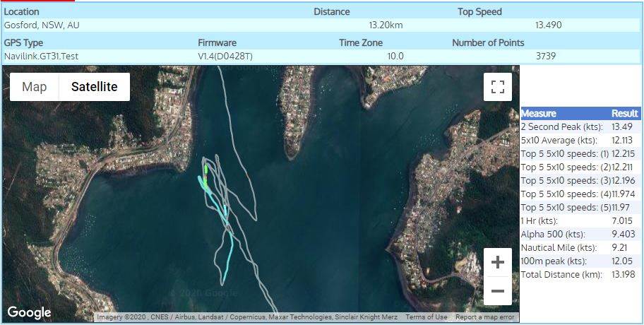Click the green-yellow speed track segment
Image resolution: width=644 pixels, height=325 pixels.
[x=205, y=179]
